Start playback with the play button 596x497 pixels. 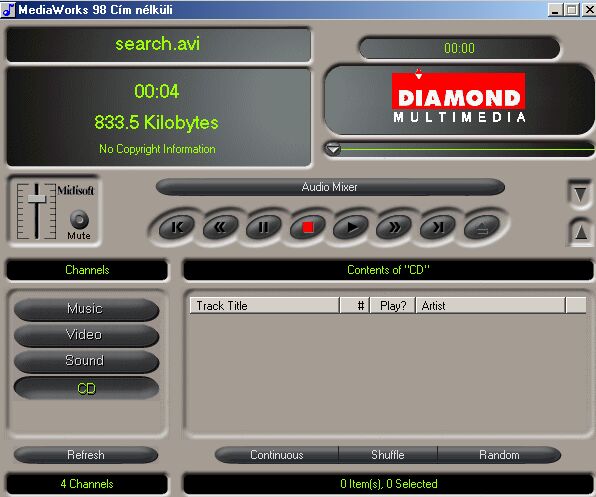[350, 227]
